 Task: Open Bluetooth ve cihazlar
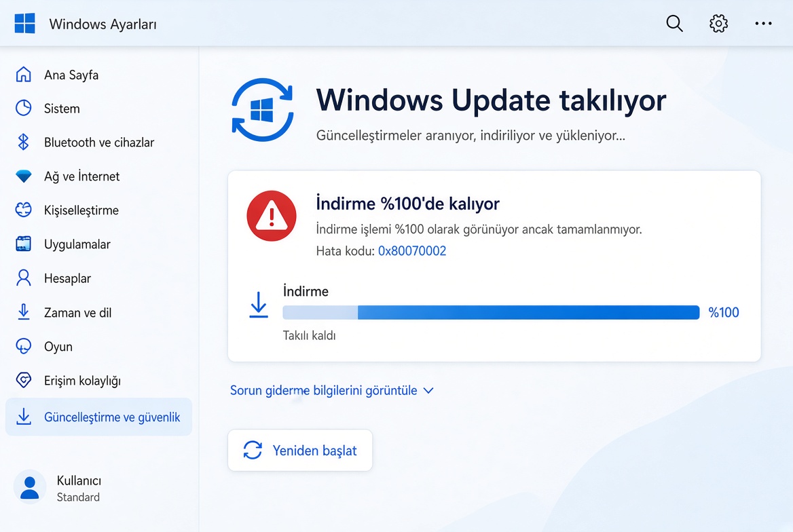point(98,142)
